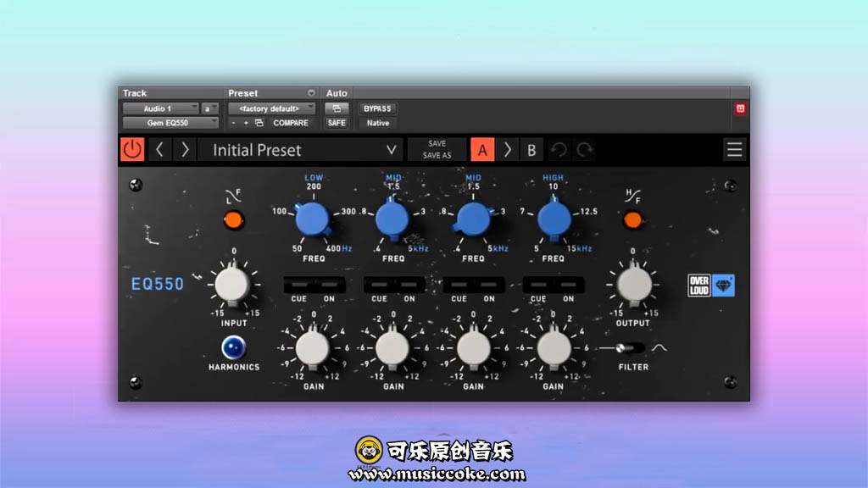
Task: Toggle CUE switch on HIGH band
Action: tap(538, 285)
